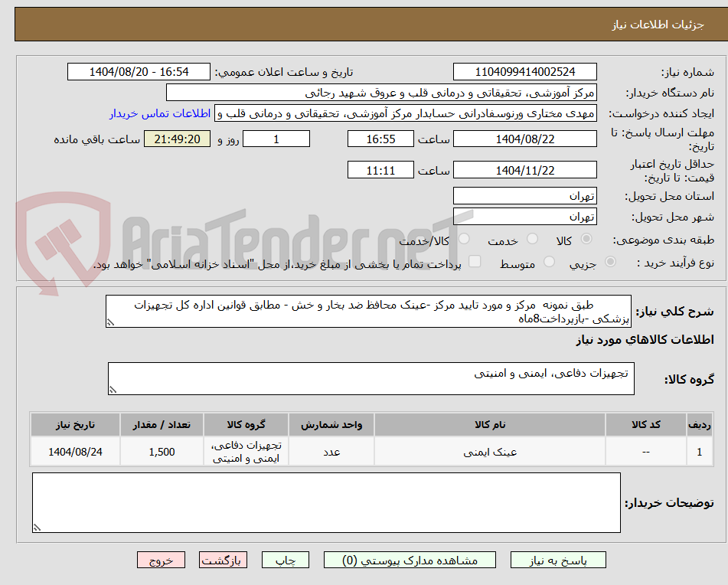This screenshot has width=728, height=585.
Task: Click resize handle icon of توضیحات خریدار box
Action: (x=36, y=527)
